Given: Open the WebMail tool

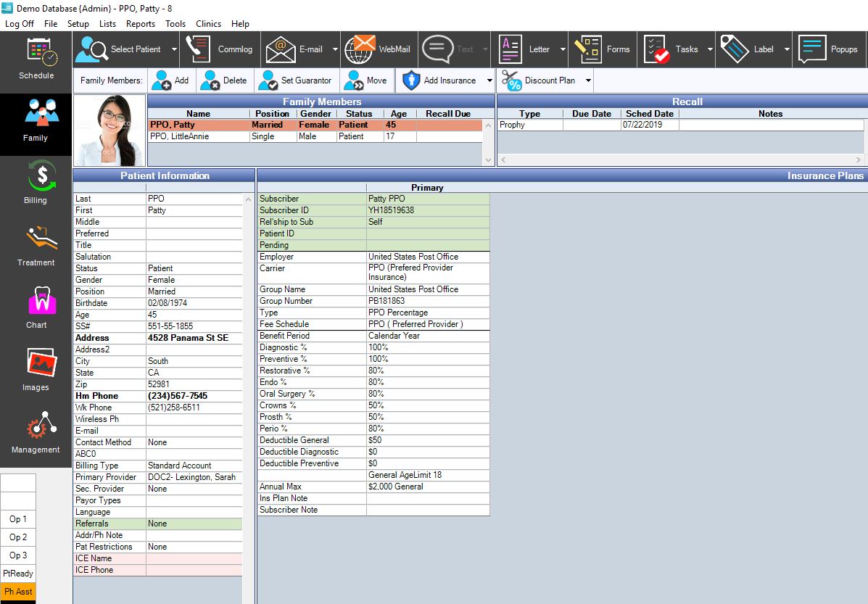Looking at the screenshot, I should click(378, 49).
